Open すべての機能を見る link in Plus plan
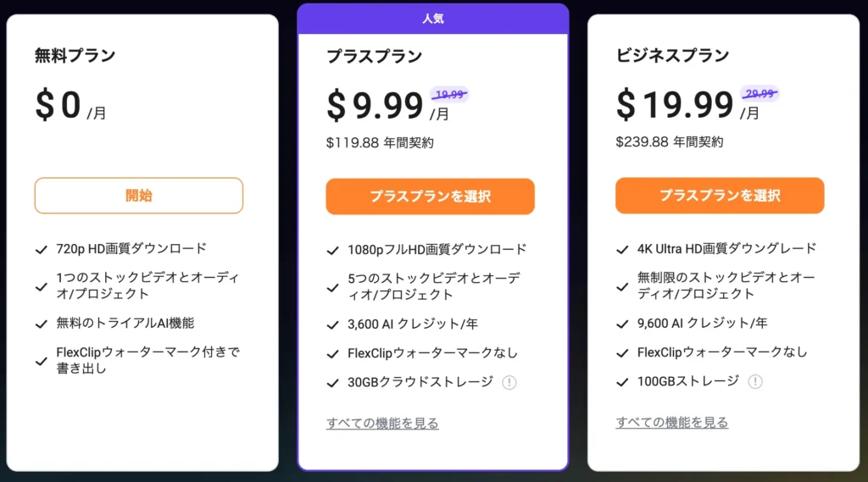 (x=382, y=423)
